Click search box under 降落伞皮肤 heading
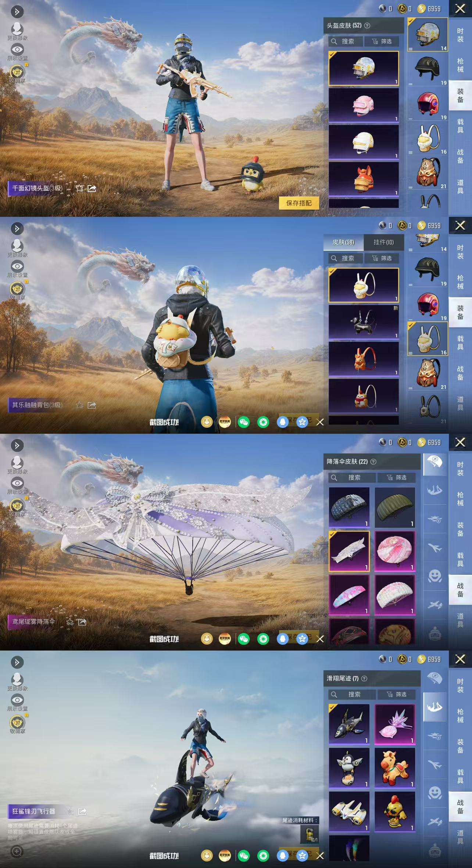The width and height of the screenshot is (472, 868). (352, 477)
